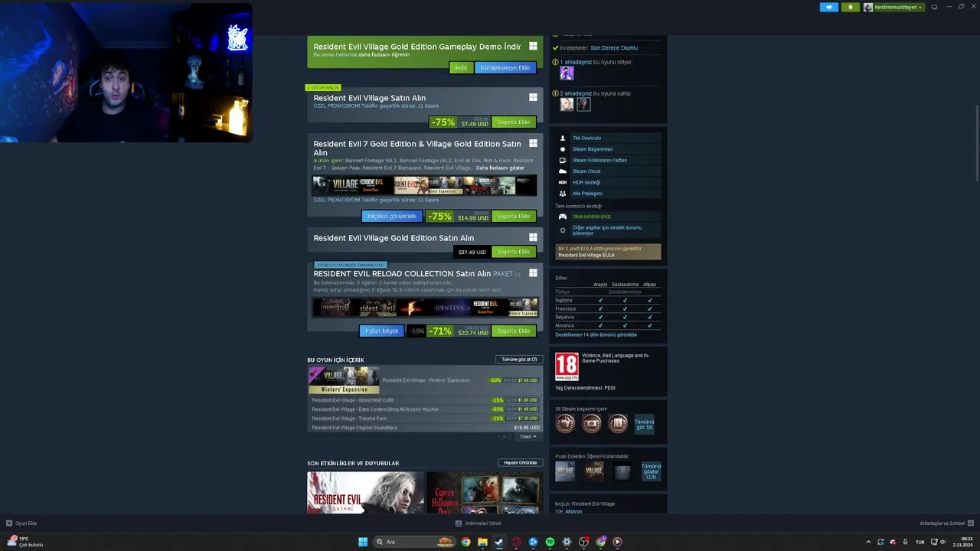Click the Tek Oyunculu feature link

click(x=586, y=138)
